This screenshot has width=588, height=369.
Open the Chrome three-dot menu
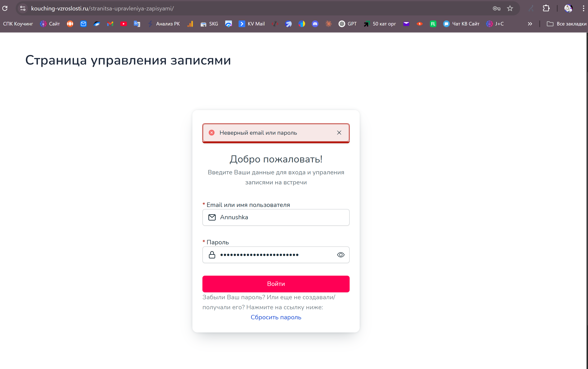(583, 8)
